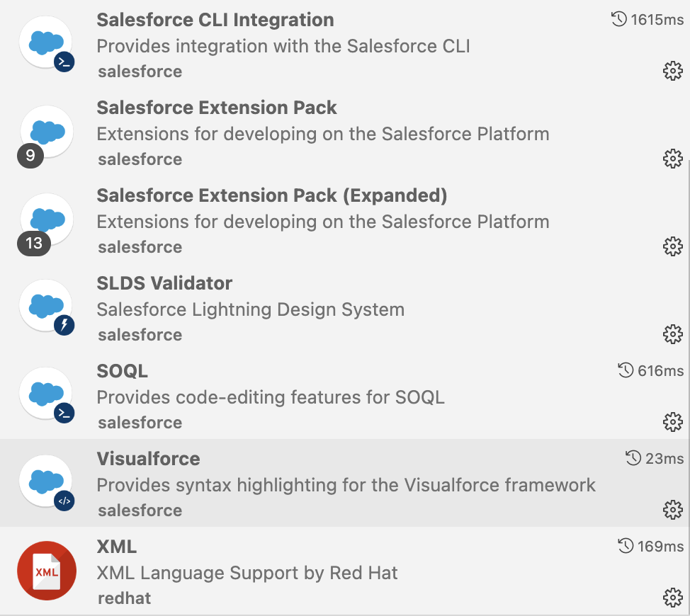Click the Extension Pack icon with badge 9
This screenshot has width=690, height=616.
coord(45,131)
